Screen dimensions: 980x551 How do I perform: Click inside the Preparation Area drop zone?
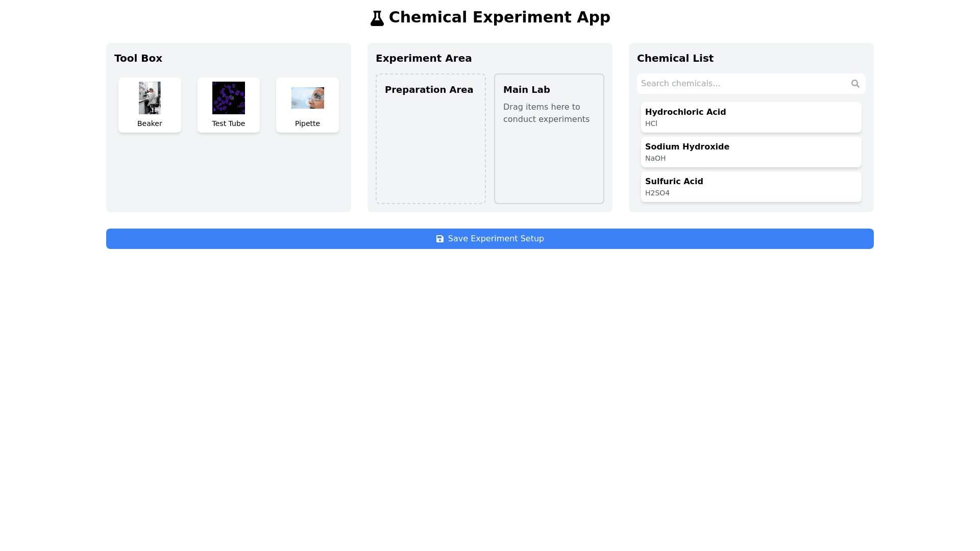430,153
